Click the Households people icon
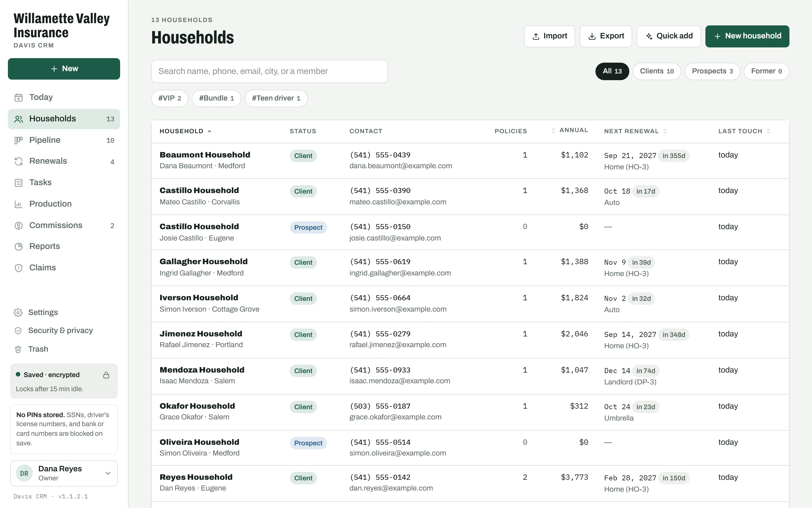The width and height of the screenshot is (812, 508). coord(18,119)
